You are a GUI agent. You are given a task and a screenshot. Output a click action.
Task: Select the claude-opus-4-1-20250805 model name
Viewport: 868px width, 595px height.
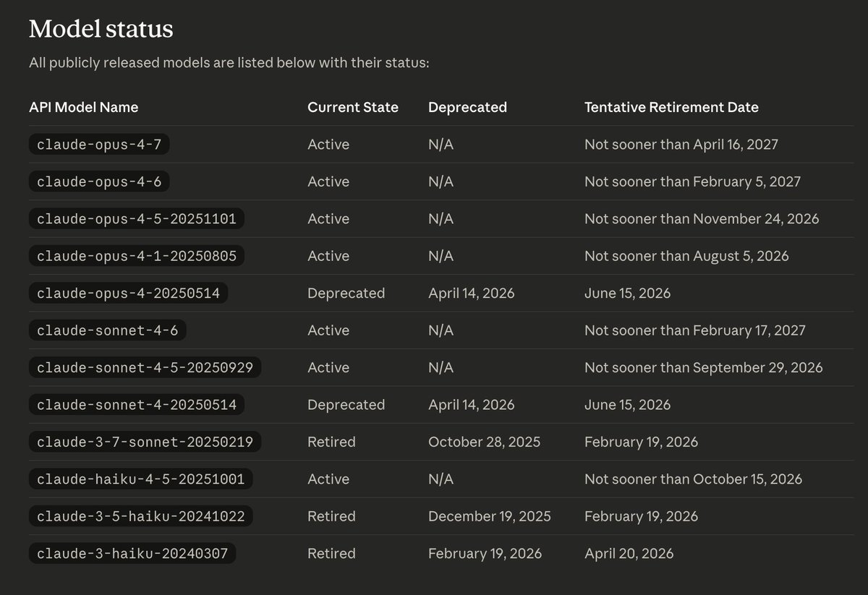click(137, 256)
